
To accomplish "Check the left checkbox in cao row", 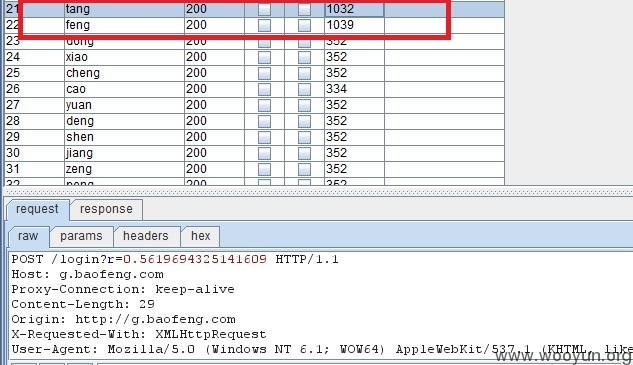I will 264,89.
